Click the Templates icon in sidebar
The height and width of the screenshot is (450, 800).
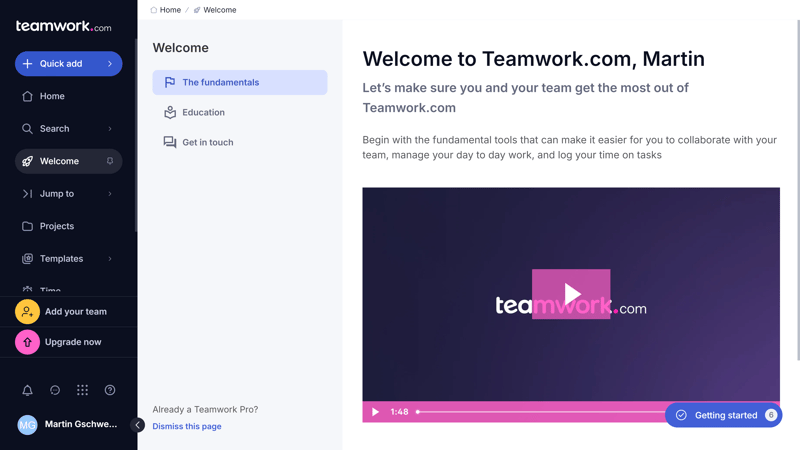[28, 259]
